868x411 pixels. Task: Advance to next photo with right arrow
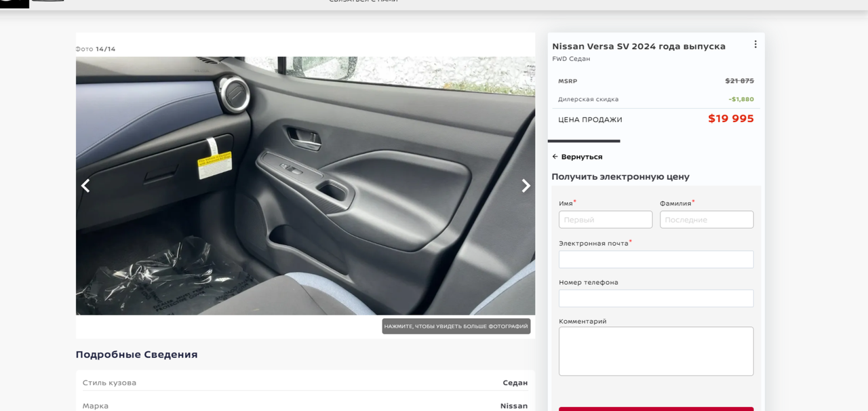click(x=526, y=186)
